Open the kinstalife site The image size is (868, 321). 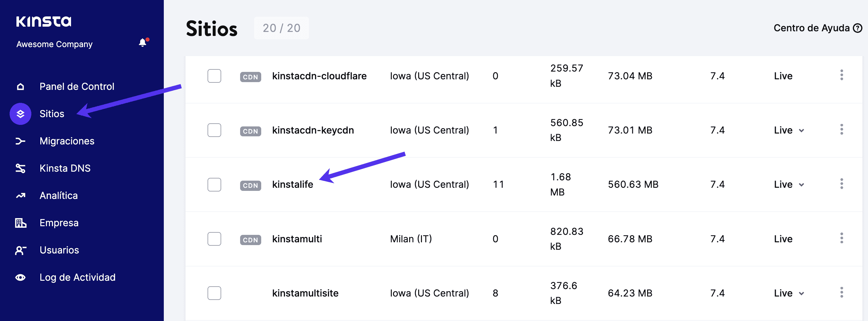(x=293, y=184)
